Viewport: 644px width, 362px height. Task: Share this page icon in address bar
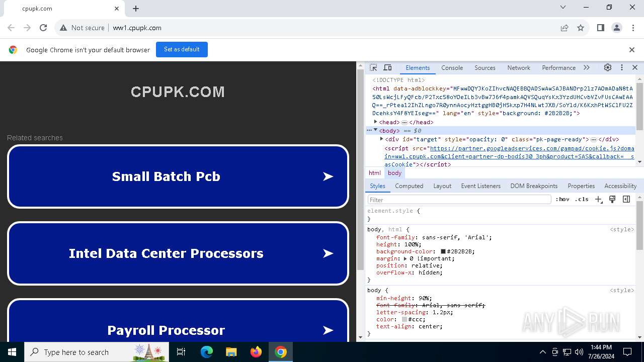coord(565,28)
